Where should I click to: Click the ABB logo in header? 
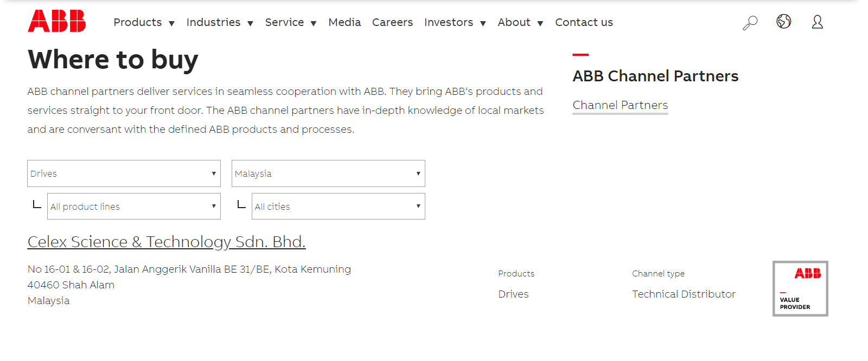pos(57,21)
